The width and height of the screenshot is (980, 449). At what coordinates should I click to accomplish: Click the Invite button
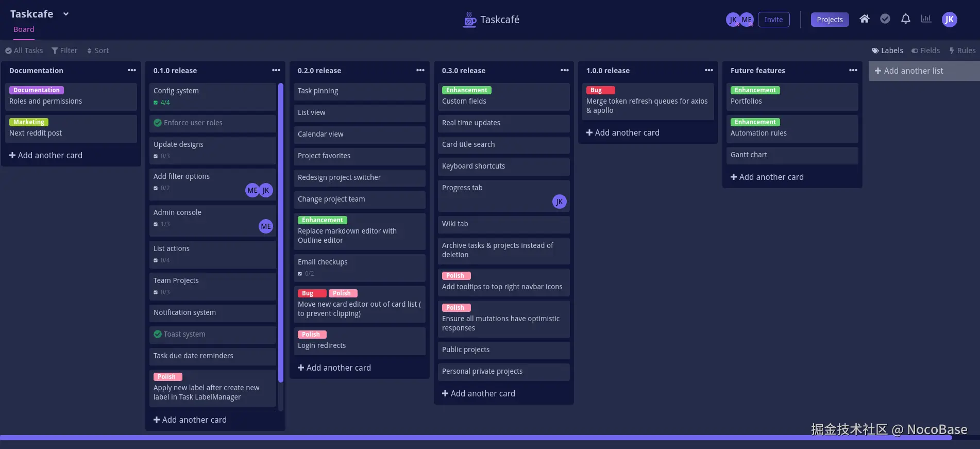click(x=773, y=20)
